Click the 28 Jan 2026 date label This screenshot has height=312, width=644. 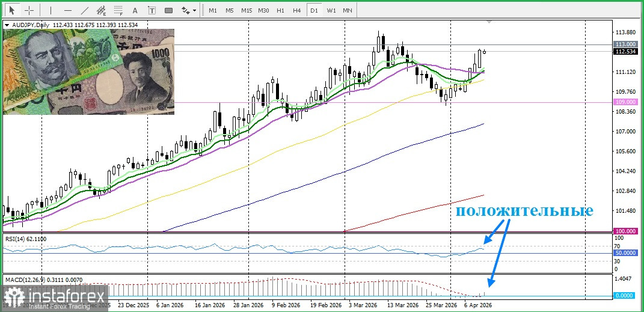[247, 305]
